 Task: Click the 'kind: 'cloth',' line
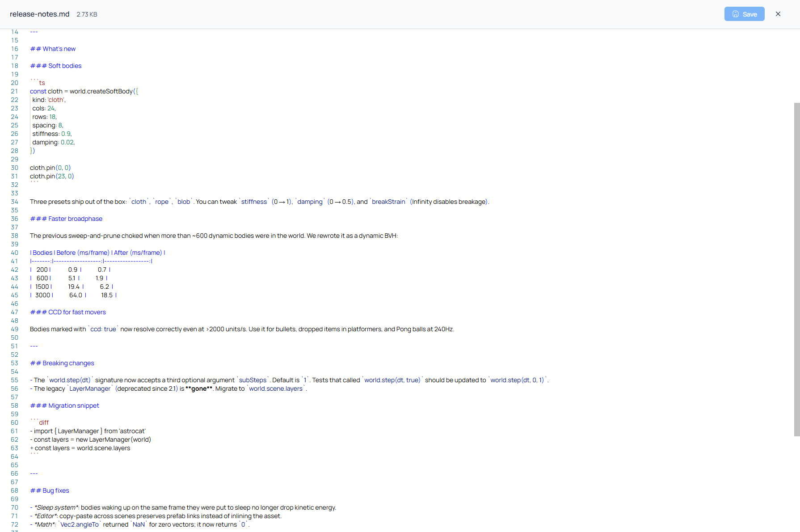tap(49, 100)
